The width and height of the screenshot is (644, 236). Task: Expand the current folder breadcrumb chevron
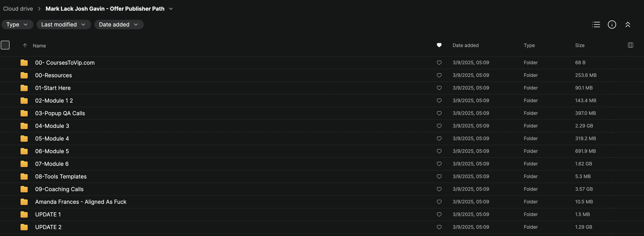(171, 9)
